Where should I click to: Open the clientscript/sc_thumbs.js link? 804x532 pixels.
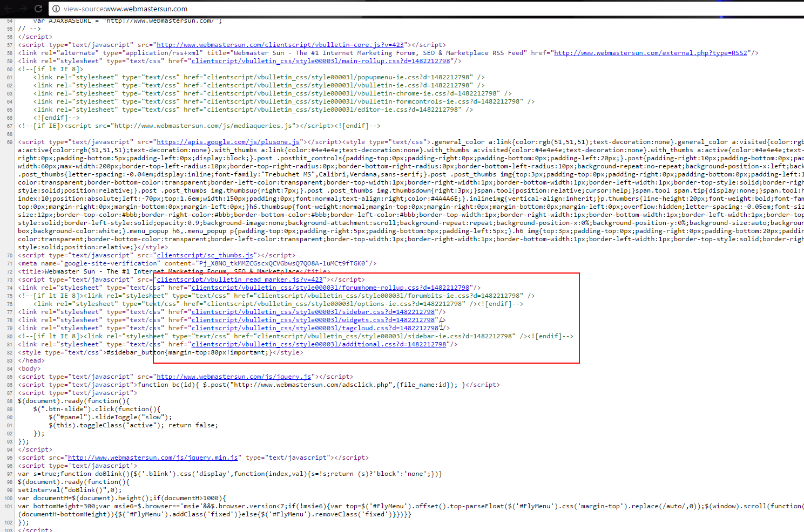(x=205, y=255)
